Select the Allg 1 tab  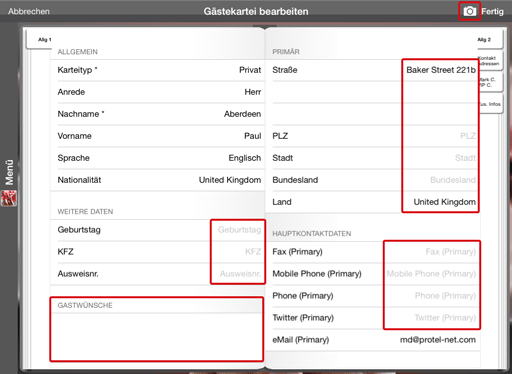pos(40,39)
